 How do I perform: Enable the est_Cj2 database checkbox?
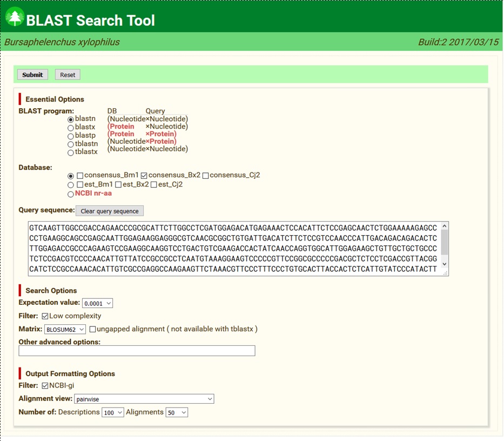tap(154, 185)
